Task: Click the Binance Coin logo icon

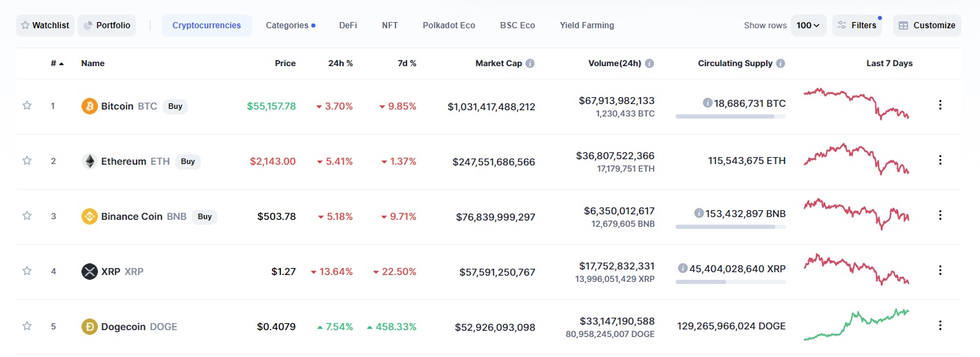Action: coord(90,216)
